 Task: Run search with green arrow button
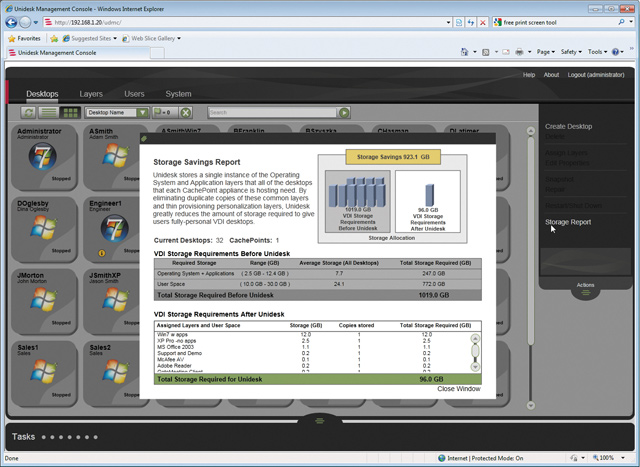(344, 113)
